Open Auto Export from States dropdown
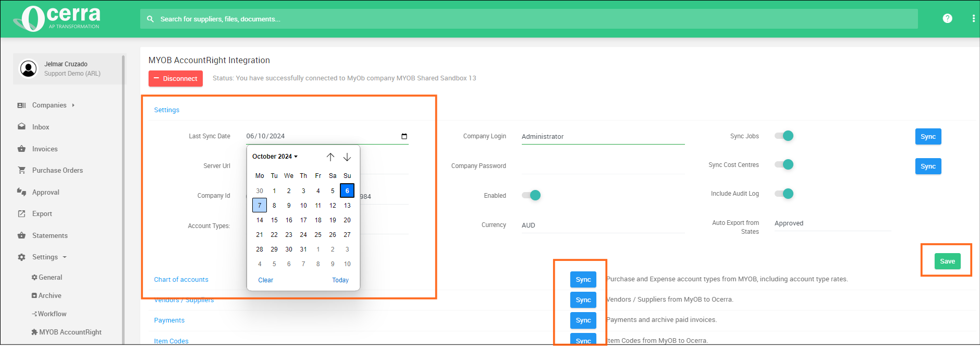This screenshot has width=980, height=346. [x=832, y=223]
